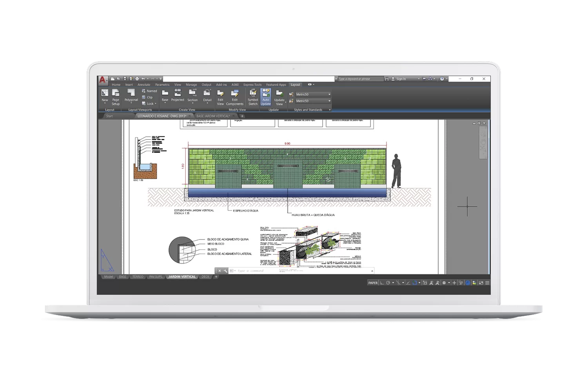The image size is (588, 392).
Task: Toggle PAPER space in status bar
Action: pos(373,283)
